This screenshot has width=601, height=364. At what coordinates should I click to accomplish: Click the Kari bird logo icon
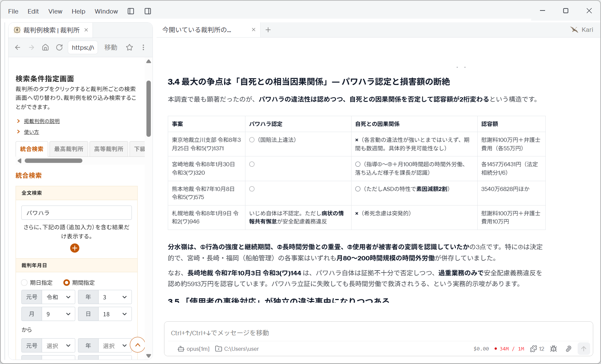[x=574, y=29]
